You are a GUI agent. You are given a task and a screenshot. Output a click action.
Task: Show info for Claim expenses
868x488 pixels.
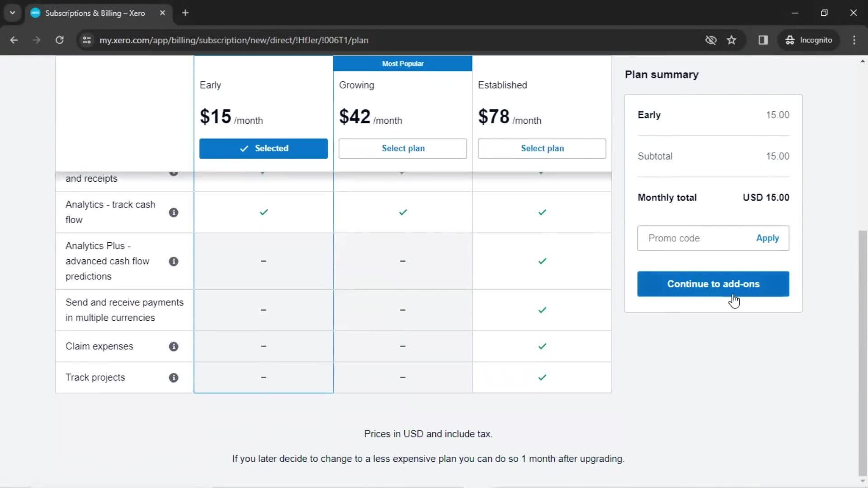pyautogui.click(x=174, y=347)
